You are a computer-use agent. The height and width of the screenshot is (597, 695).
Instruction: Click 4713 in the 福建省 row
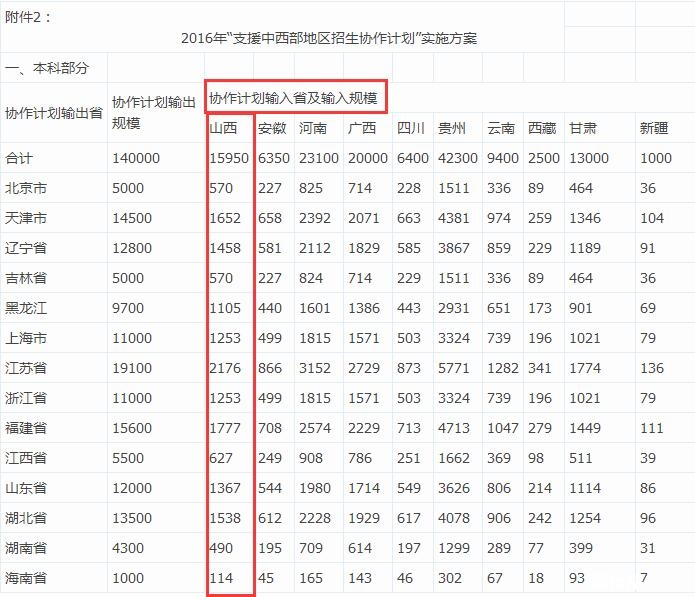coord(454,428)
